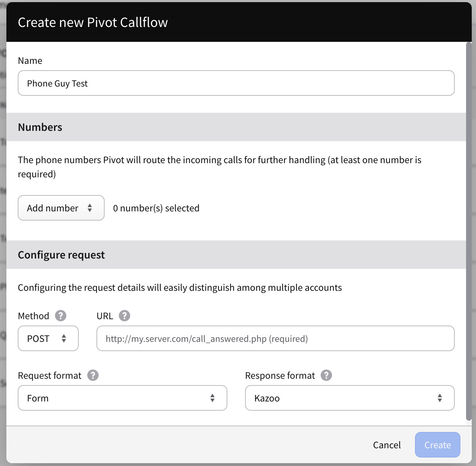476x466 pixels.
Task: Click the Create button
Action: (x=437, y=445)
